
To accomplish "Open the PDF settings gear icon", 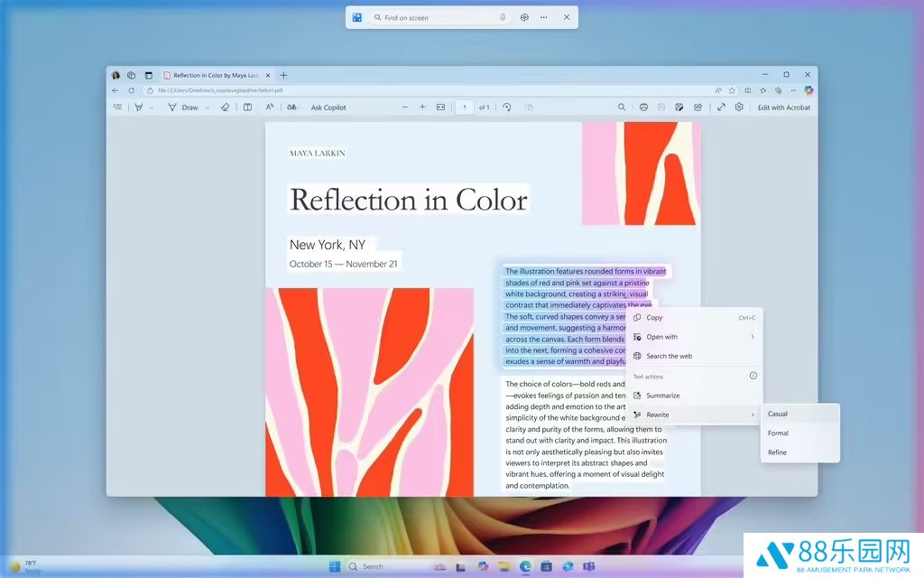I will [739, 107].
